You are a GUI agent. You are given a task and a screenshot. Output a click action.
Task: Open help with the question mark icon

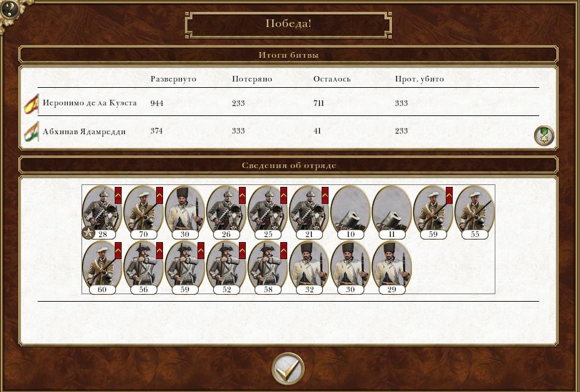[x=9, y=10]
